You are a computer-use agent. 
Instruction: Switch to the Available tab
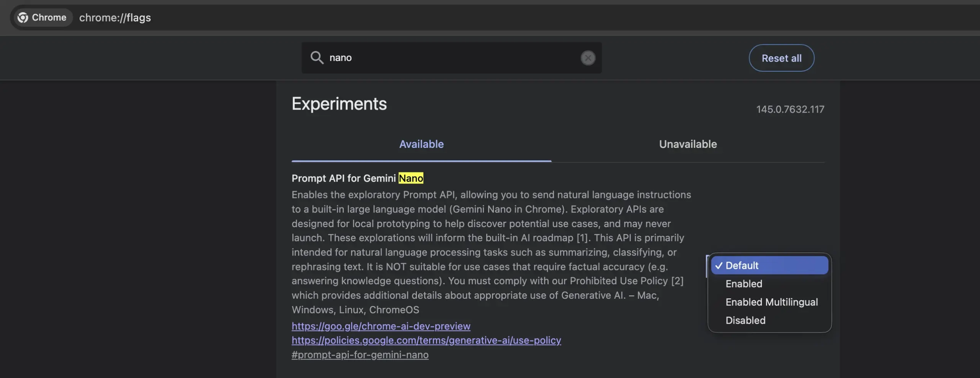[x=421, y=144]
